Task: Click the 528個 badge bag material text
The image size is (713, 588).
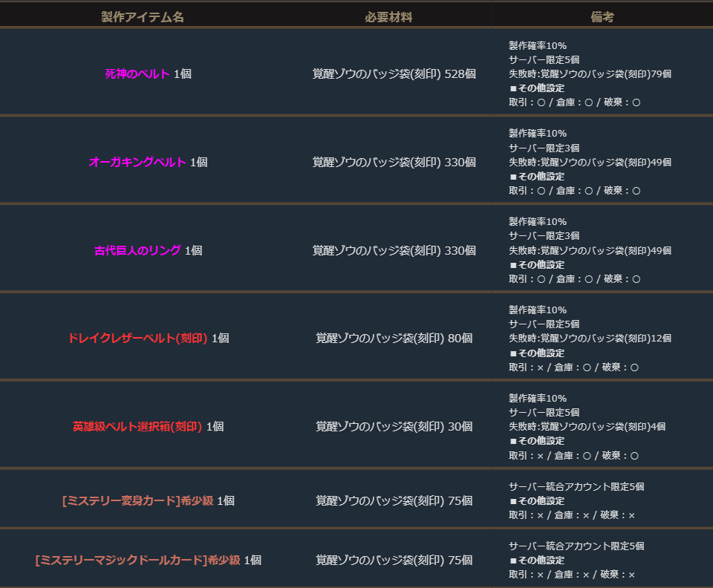Action: [x=394, y=74]
